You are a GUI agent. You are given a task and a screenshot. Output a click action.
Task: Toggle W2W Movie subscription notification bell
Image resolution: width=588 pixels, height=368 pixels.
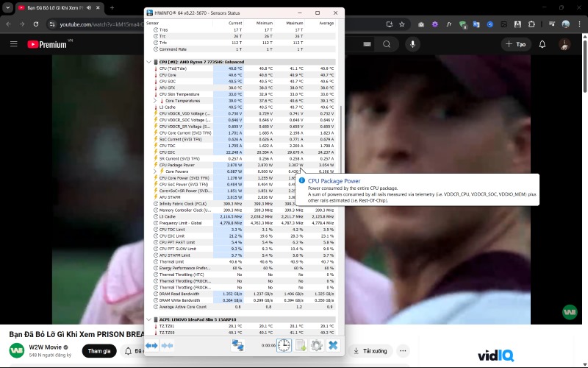pos(128,351)
